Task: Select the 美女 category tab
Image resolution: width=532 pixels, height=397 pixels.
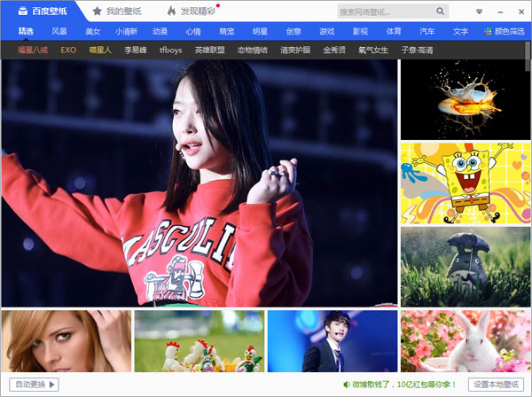Action: (93, 32)
